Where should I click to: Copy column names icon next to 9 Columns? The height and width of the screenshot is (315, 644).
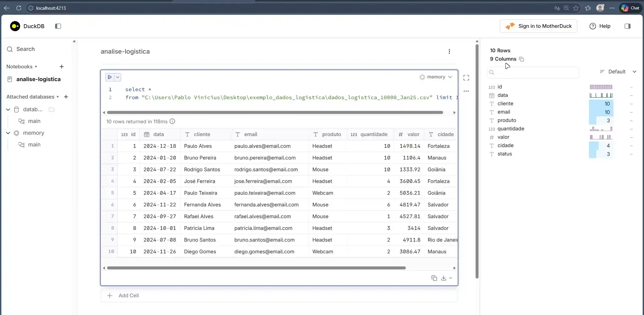(522, 59)
